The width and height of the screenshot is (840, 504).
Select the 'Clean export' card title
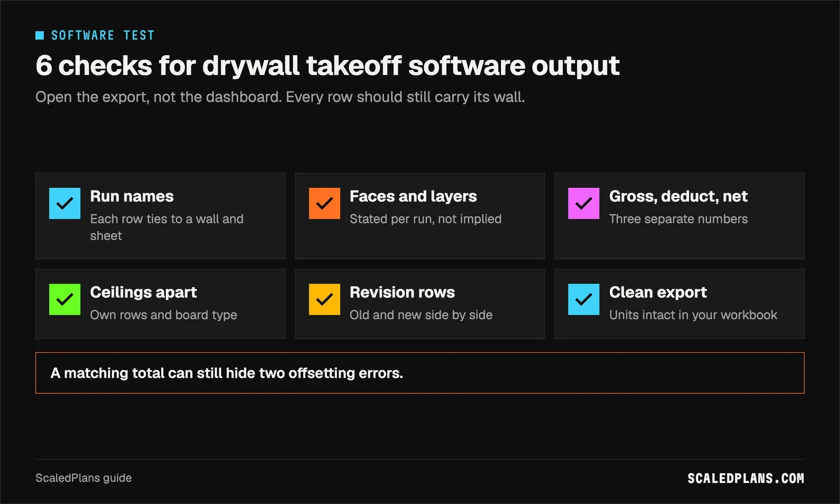(x=658, y=292)
